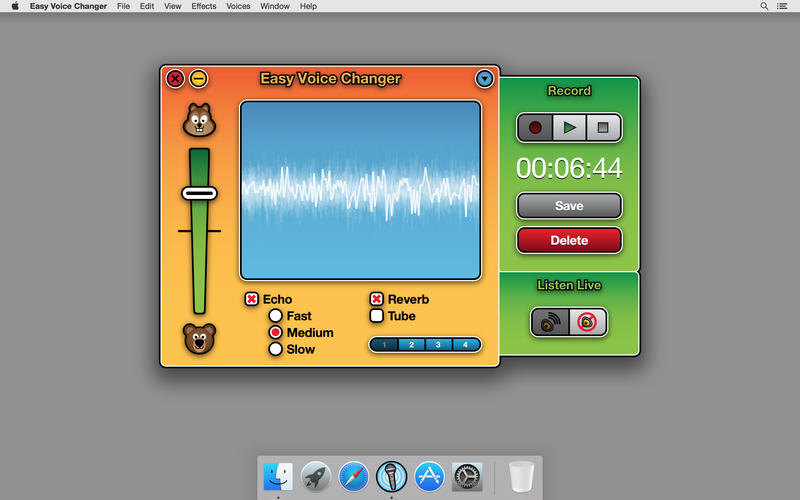Enable live listening speaker icon
Screen dimensions: 800x500
coord(550,322)
